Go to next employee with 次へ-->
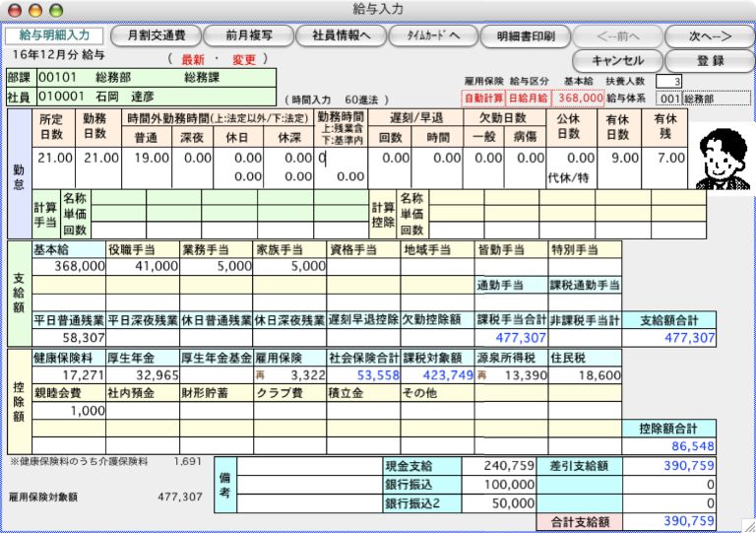 pyautogui.click(x=709, y=36)
